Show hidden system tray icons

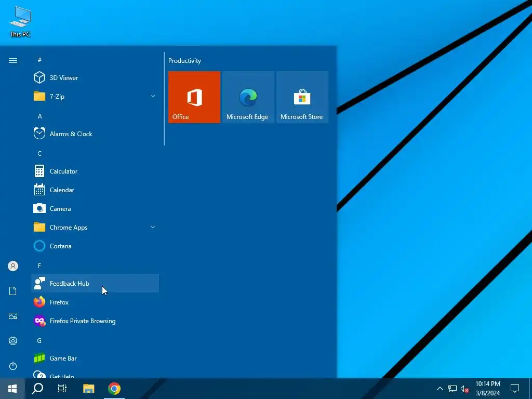(440, 389)
